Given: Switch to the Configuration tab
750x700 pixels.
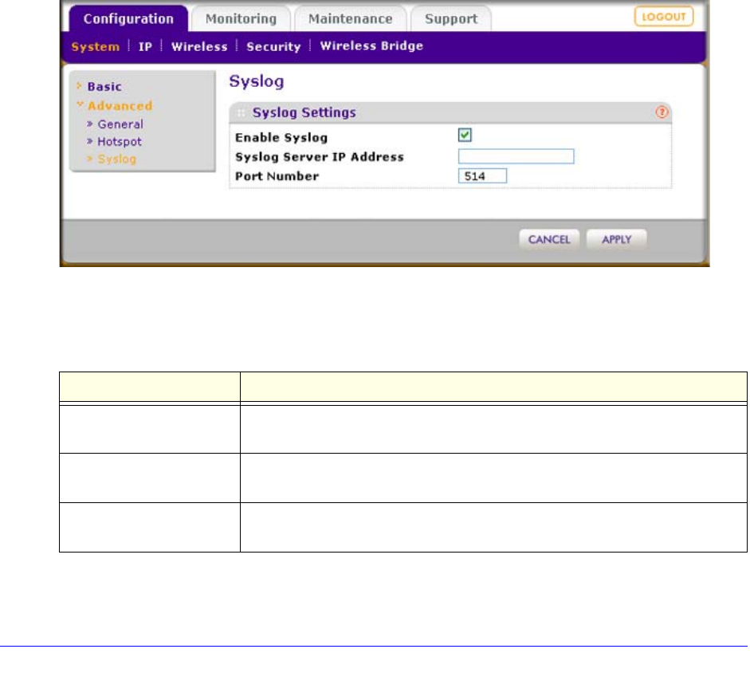Looking at the screenshot, I should click(x=128, y=19).
